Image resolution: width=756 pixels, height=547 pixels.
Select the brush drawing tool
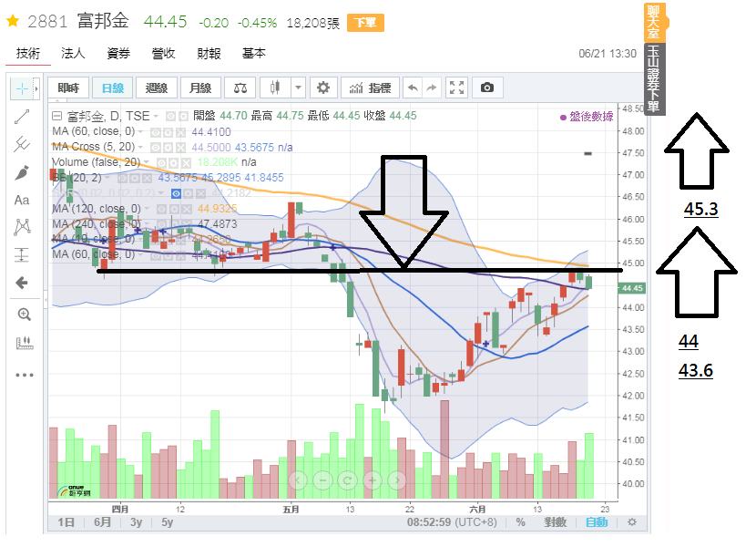22,172
